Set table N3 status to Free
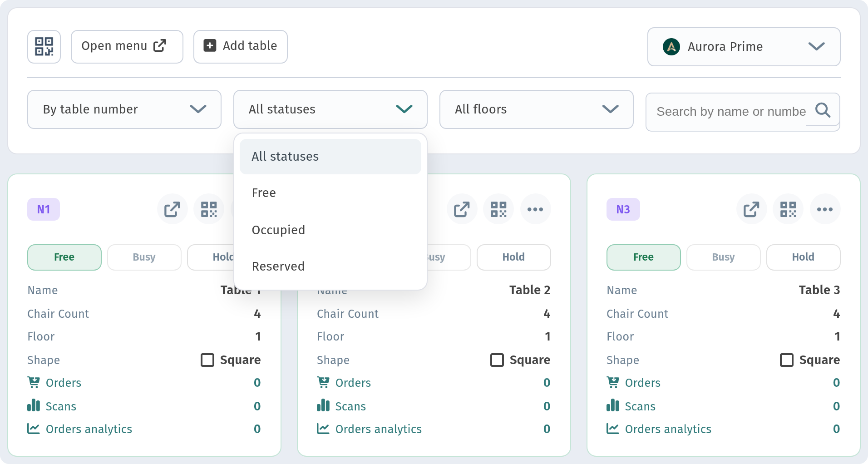 click(644, 257)
